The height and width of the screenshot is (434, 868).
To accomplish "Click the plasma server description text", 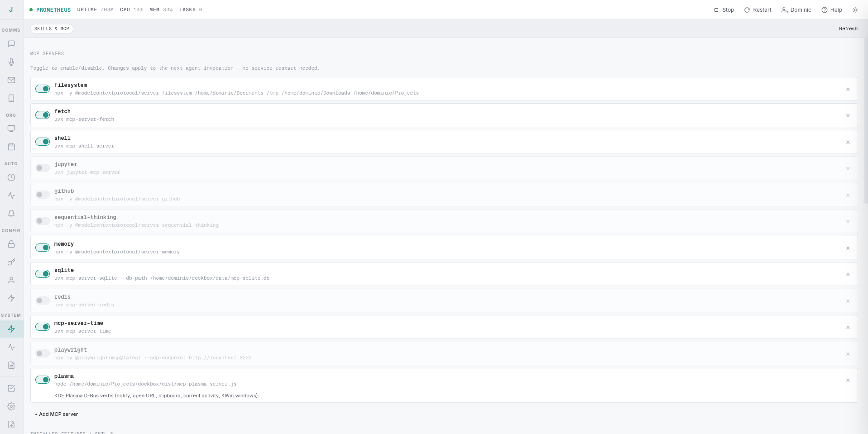I will [157, 396].
